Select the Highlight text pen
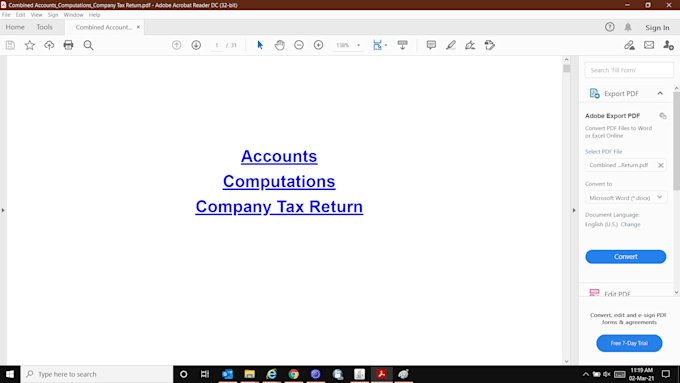 click(x=451, y=45)
